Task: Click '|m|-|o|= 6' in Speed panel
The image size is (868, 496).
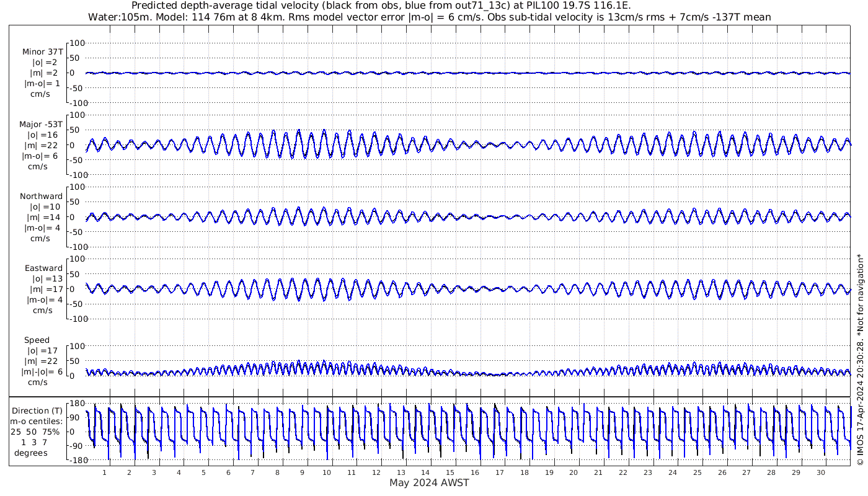Action: tap(43, 372)
